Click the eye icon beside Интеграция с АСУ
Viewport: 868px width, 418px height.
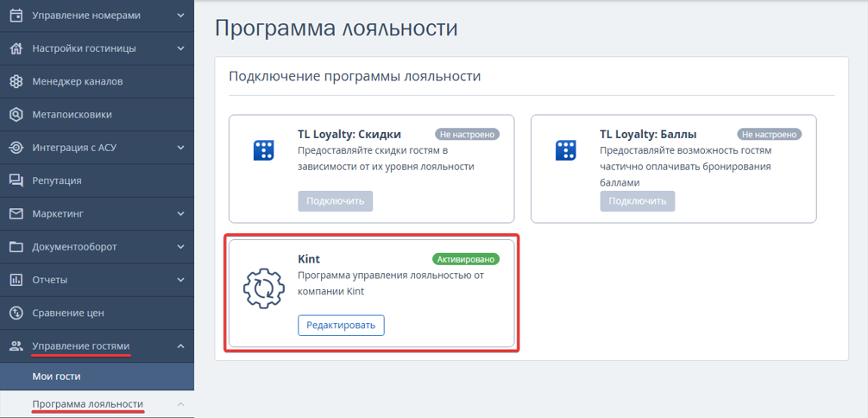16,148
